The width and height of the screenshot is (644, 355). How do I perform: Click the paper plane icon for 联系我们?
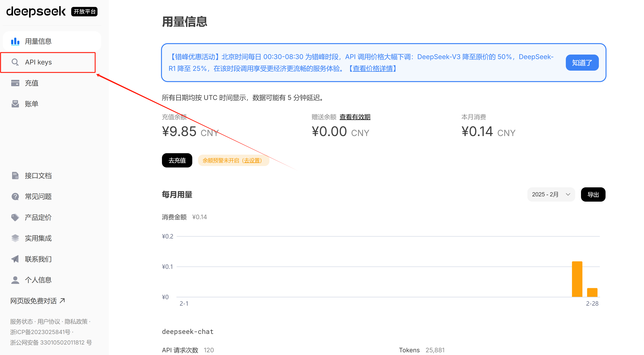15,259
